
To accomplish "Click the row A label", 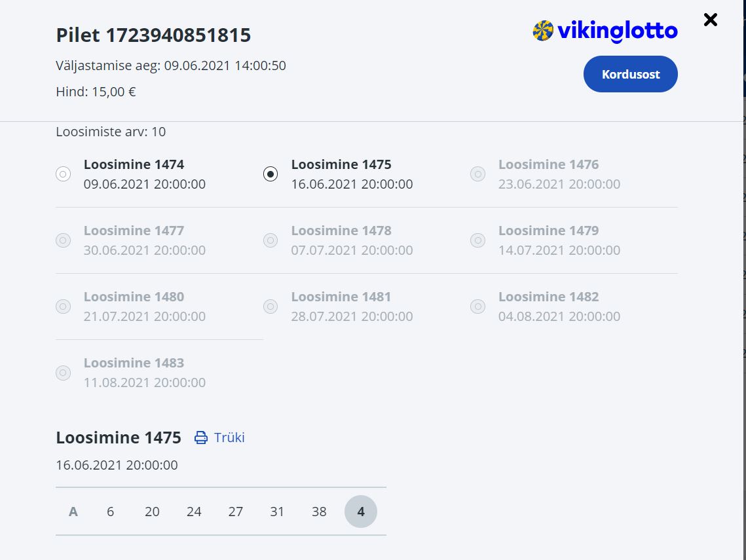I will point(73,512).
